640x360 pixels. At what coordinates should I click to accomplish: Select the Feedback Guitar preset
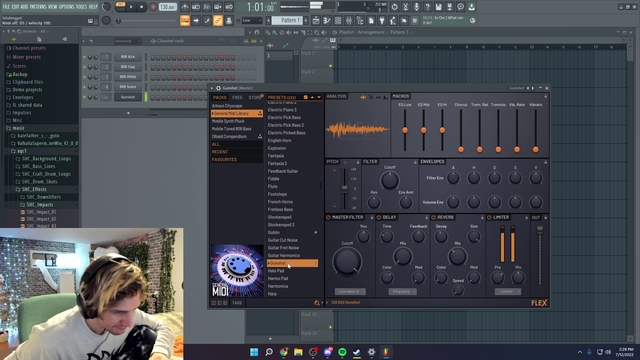tap(283, 171)
